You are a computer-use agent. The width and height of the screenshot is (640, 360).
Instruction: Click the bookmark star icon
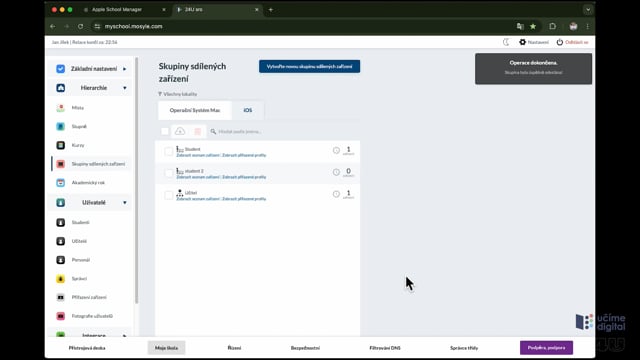pyautogui.click(x=533, y=26)
